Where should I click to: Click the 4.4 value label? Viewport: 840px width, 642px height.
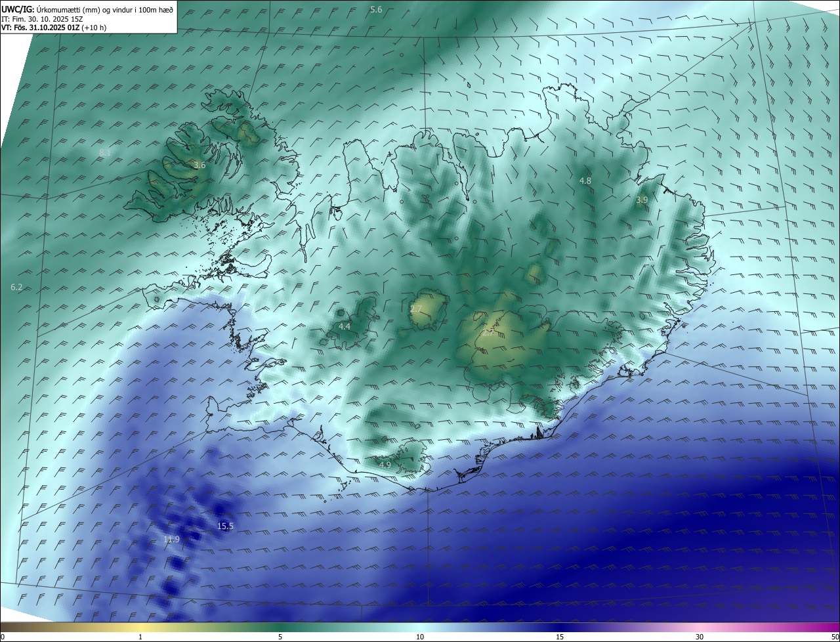pos(345,326)
